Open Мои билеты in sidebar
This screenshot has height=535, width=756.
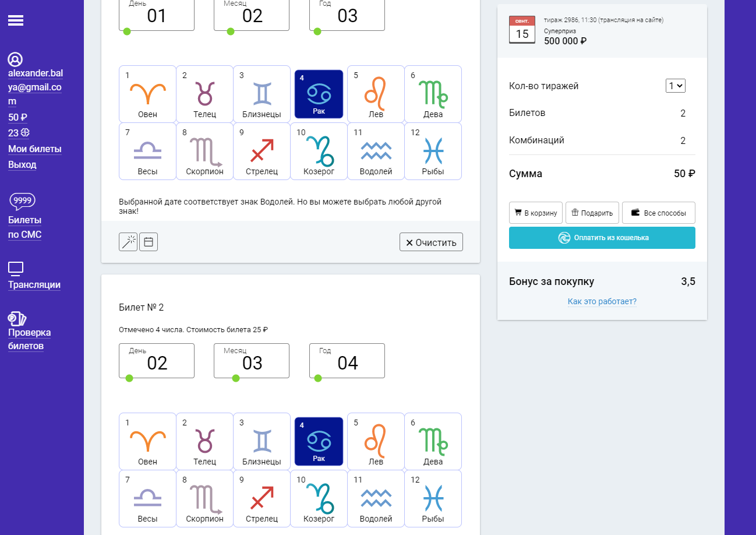click(x=34, y=149)
